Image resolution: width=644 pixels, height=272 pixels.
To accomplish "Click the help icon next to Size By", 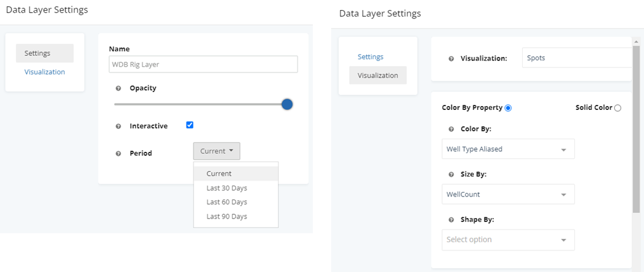I will pyautogui.click(x=451, y=175).
